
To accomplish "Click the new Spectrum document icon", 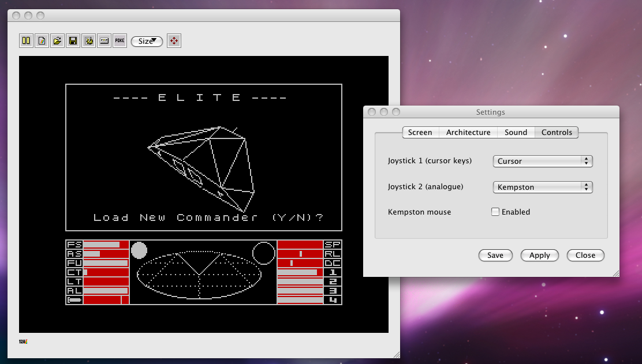I will click(x=42, y=41).
